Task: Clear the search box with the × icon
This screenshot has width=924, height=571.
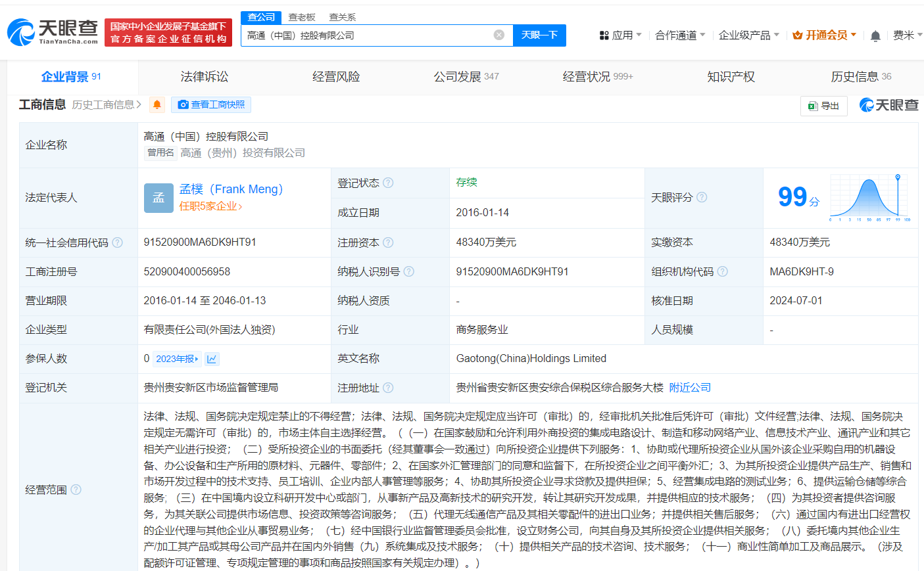Action: tap(498, 35)
